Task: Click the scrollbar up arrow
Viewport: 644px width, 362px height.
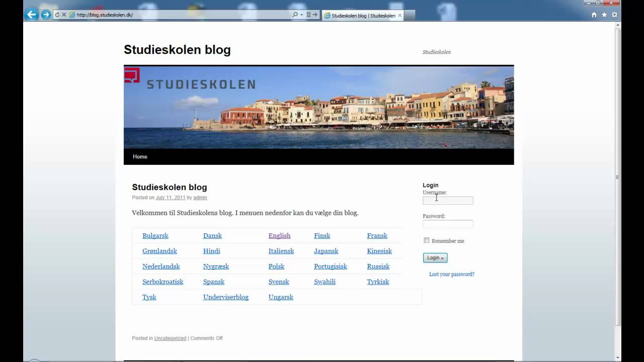Action: (x=618, y=25)
